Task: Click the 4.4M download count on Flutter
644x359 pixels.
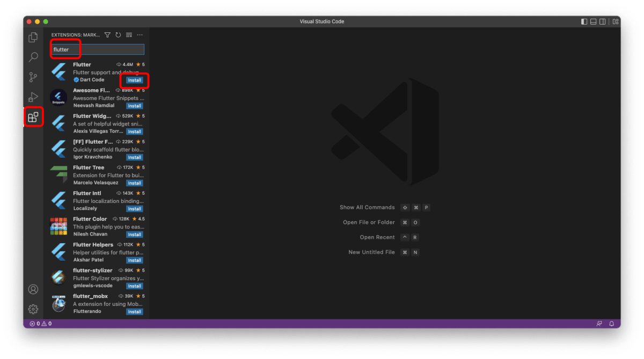Action: pos(125,64)
